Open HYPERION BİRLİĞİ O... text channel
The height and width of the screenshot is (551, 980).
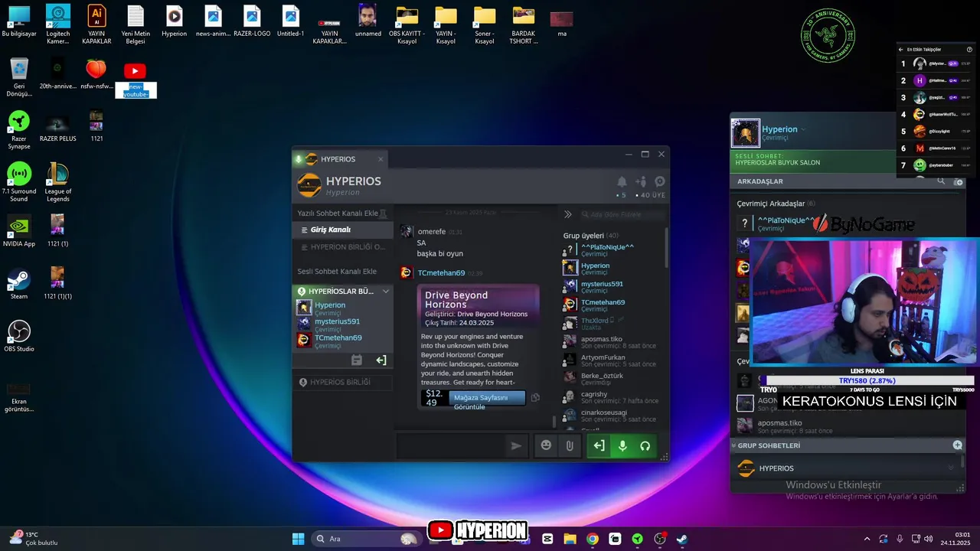point(342,247)
